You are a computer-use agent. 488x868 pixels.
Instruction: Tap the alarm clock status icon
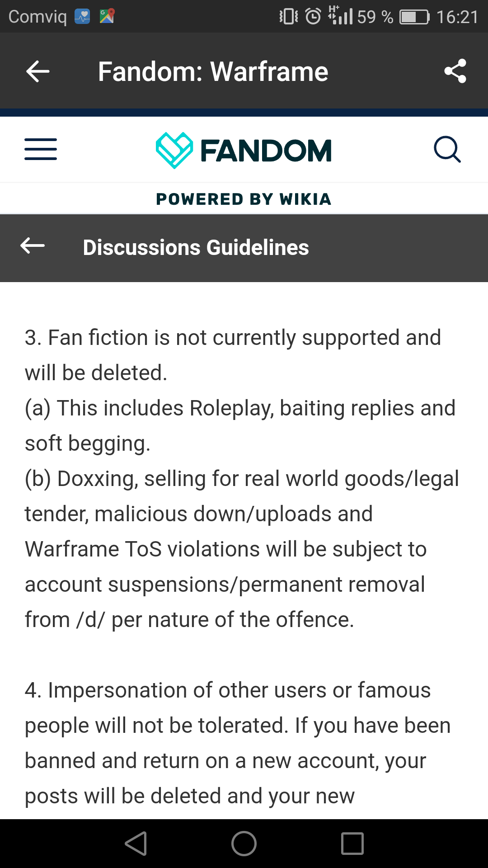point(313,17)
